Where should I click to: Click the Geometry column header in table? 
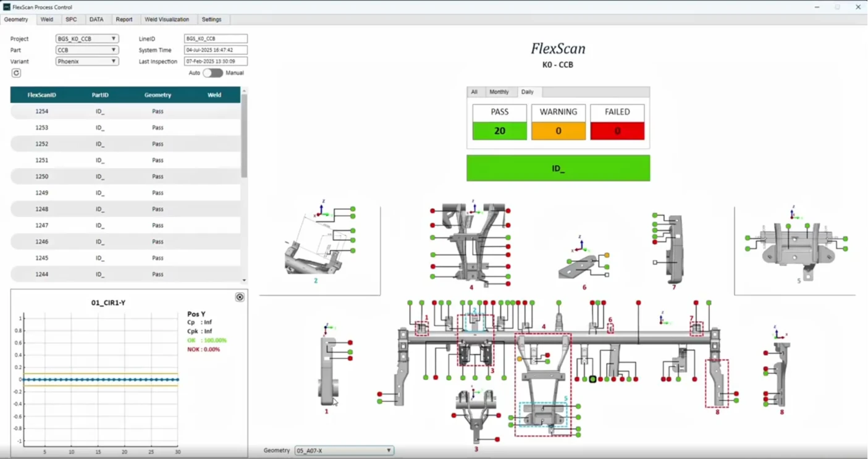(x=158, y=95)
